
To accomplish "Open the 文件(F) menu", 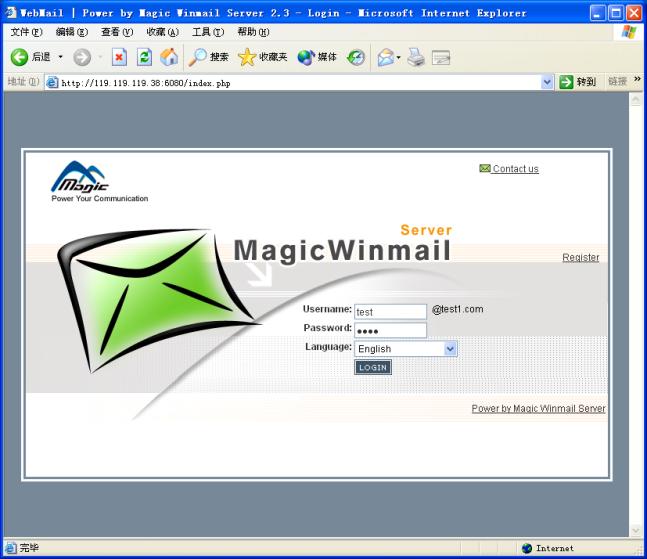I will 26,32.
